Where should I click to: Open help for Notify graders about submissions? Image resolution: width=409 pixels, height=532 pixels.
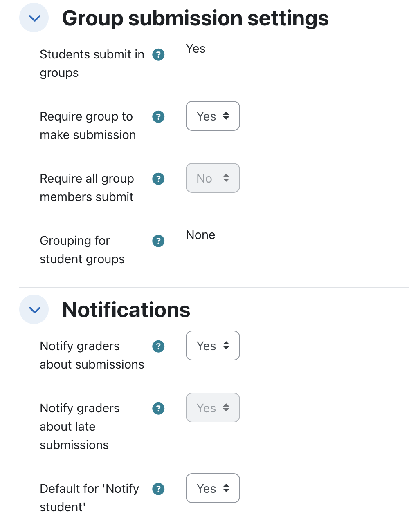pyautogui.click(x=158, y=346)
